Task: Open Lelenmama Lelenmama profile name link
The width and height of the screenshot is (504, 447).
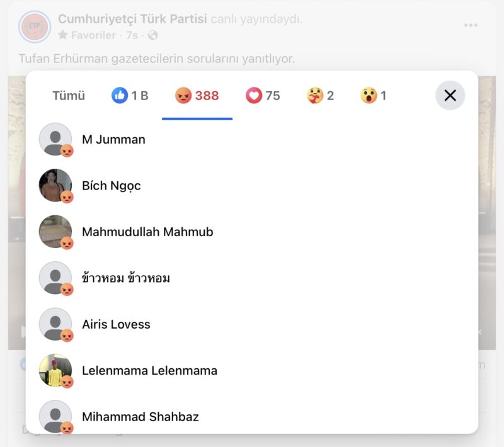Action: (149, 371)
